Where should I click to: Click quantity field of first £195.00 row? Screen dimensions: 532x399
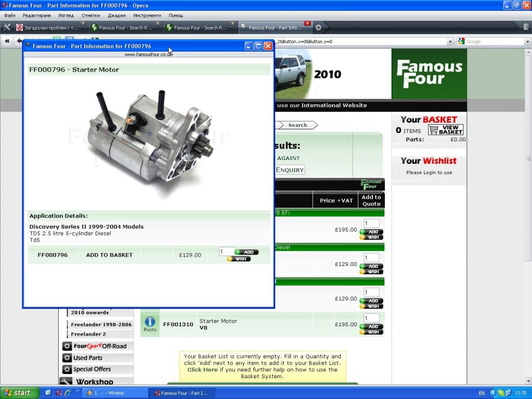tap(371, 223)
